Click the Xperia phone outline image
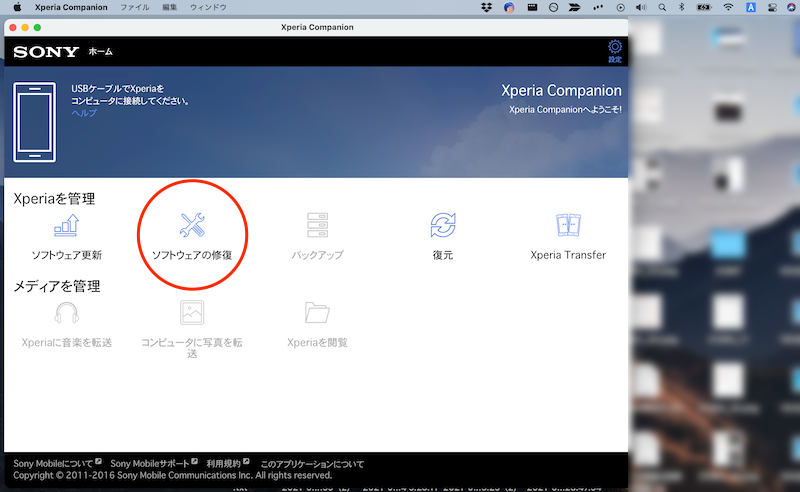Image resolution: width=800 pixels, height=492 pixels. [x=34, y=123]
